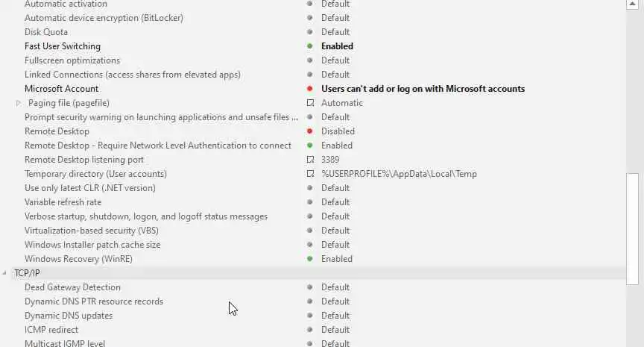Select Dead Gateway Detection setting
644x347 pixels.
coord(72,287)
